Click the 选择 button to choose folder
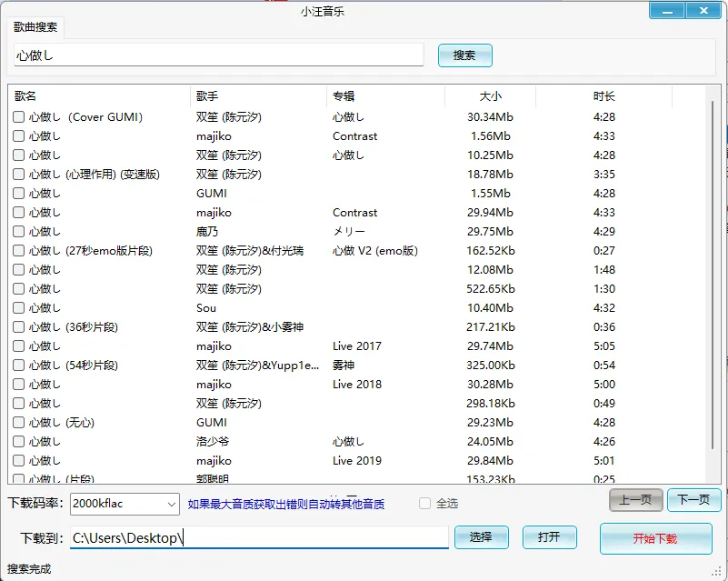 pyautogui.click(x=481, y=536)
